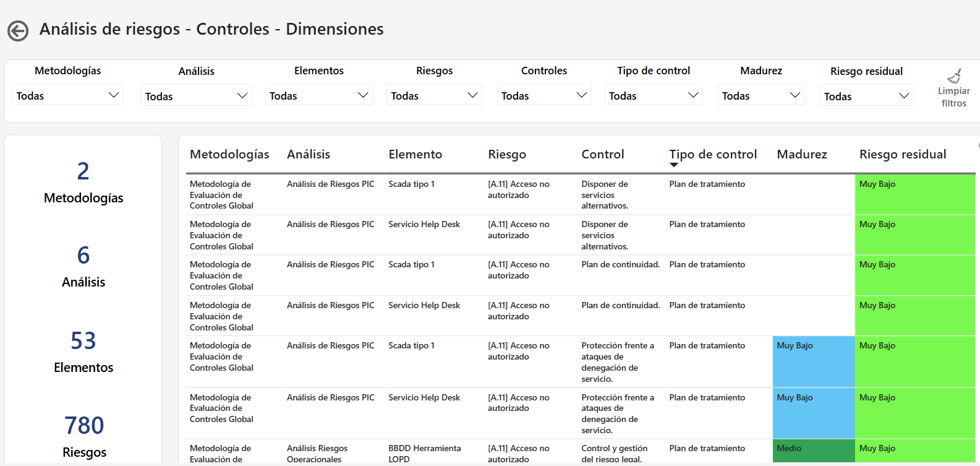The image size is (980, 466).
Task: Sort table by Madurez column header
Action: 801,154
